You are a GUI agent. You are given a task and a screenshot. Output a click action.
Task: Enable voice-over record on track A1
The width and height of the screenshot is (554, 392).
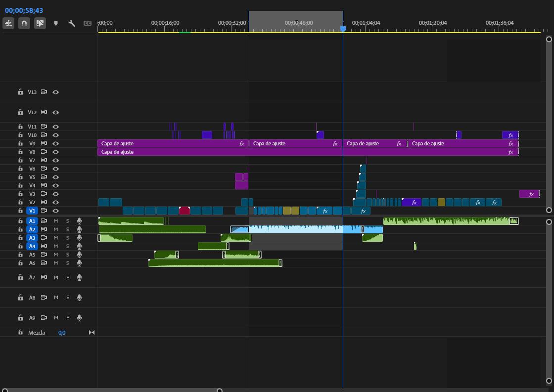80,221
